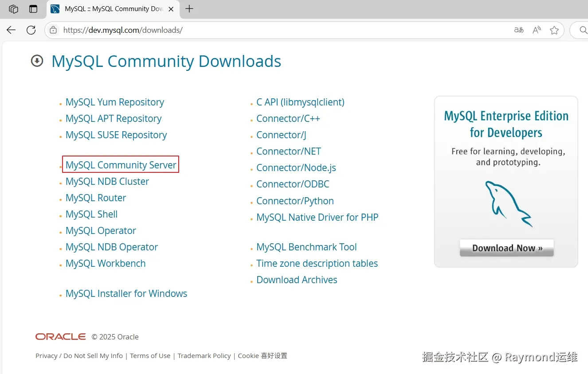Open MySQL Community Downloads heading link
Viewport: 588px width, 374px height.
(166, 61)
